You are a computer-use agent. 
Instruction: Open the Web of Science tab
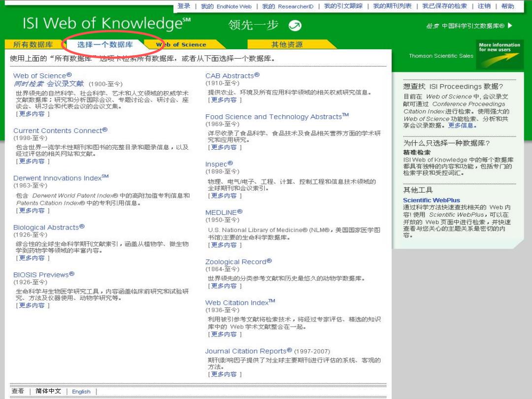coord(181,44)
